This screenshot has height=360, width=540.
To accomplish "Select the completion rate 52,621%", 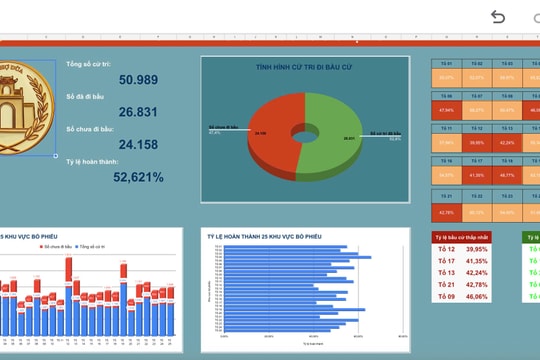I will tap(138, 177).
